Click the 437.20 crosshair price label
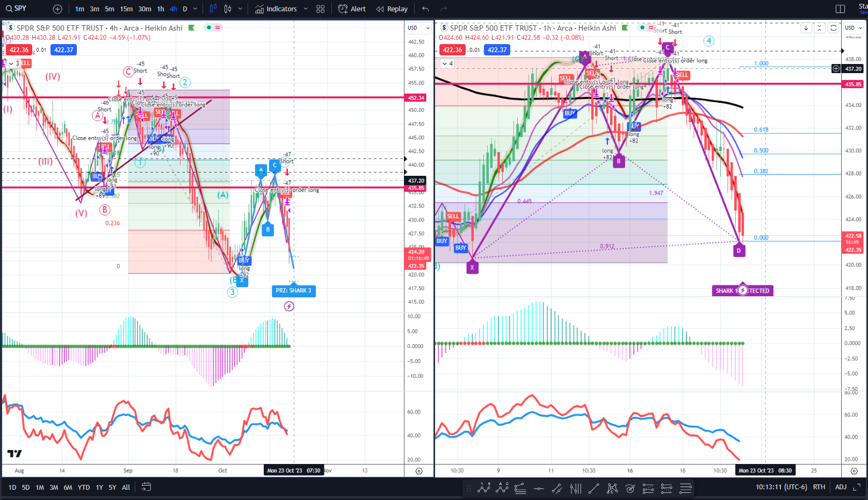 click(853, 69)
